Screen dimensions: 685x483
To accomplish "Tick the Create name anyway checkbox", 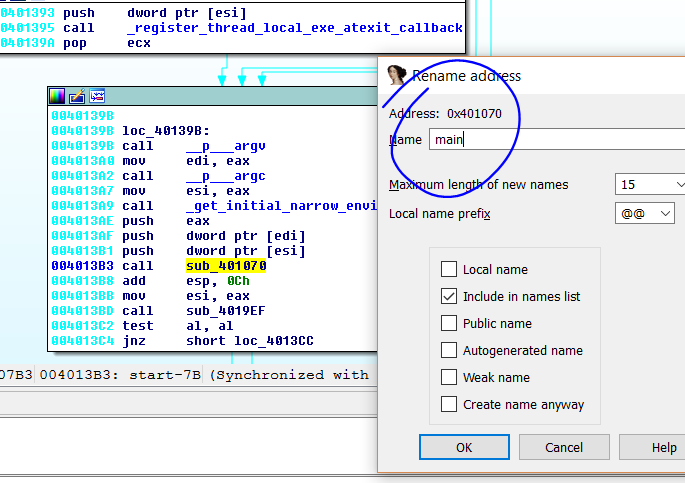I will (449, 404).
